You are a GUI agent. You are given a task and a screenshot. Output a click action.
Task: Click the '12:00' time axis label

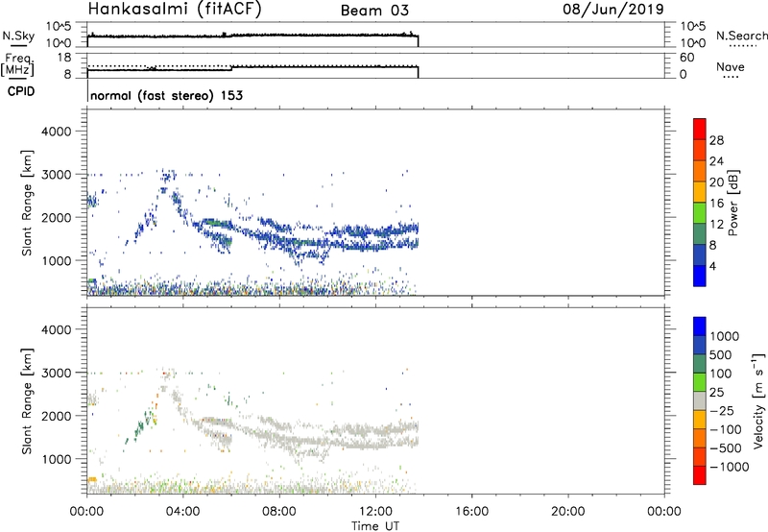tap(375, 512)
